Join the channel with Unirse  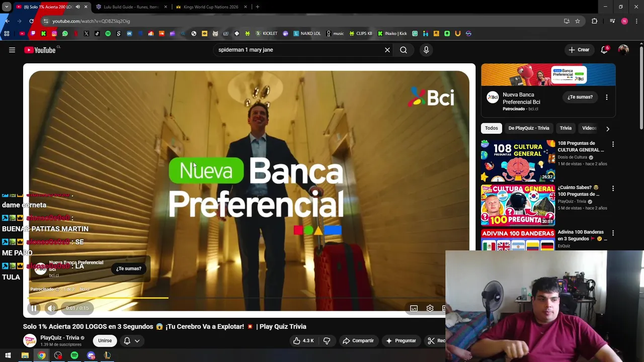105,340
